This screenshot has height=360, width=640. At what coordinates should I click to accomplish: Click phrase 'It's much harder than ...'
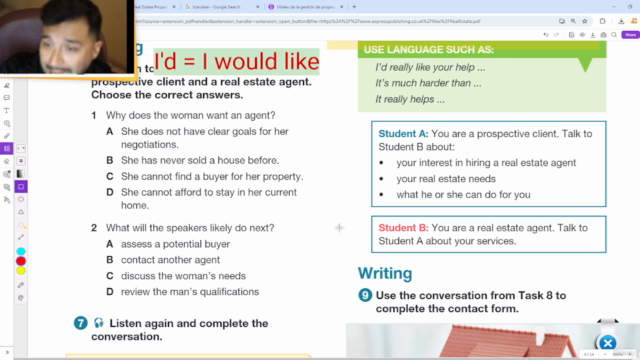[428, 83]
